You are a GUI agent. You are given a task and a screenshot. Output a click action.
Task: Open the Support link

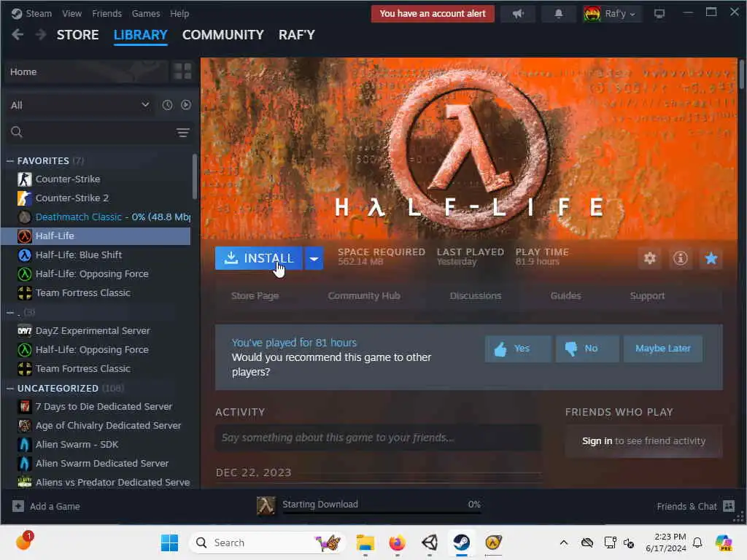[x=647, y=296]
